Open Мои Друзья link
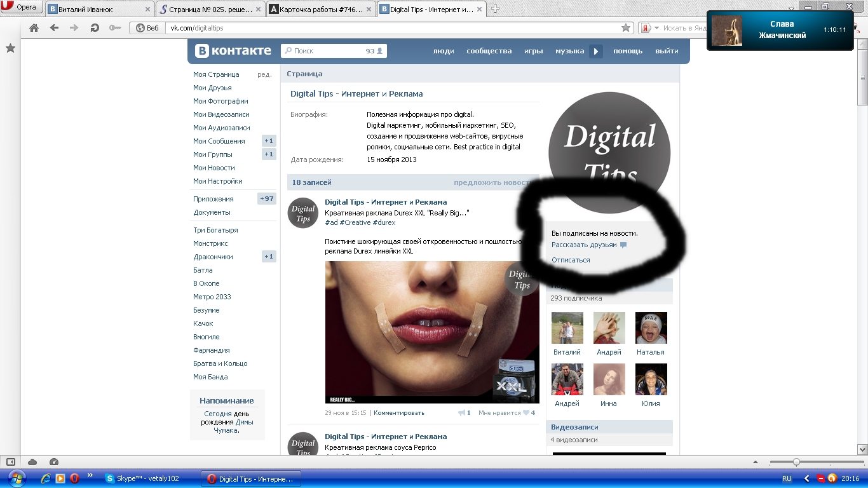Image resolution: width=868 pixels, height=488 pixels. point(212,88)
